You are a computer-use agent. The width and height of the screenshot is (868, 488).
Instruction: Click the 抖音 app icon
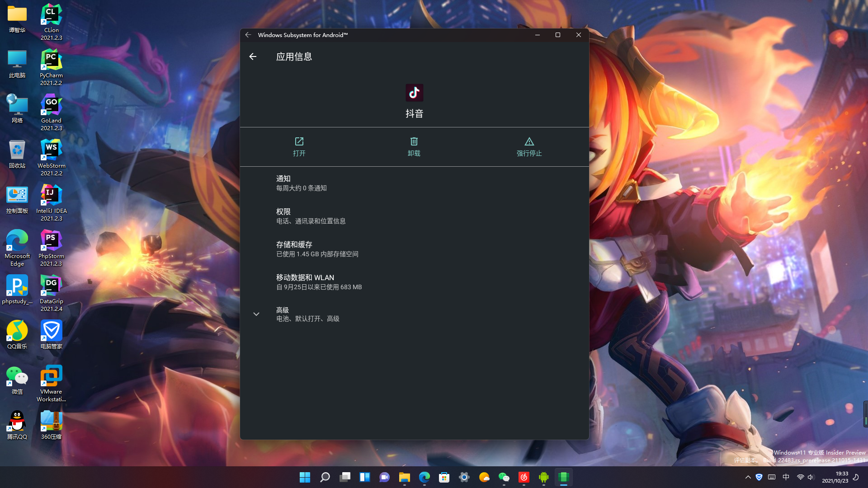414,93
